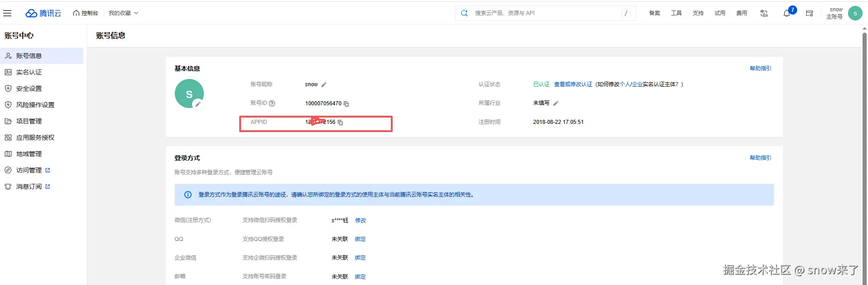Go to the 控制台 console home

(85, 13)
